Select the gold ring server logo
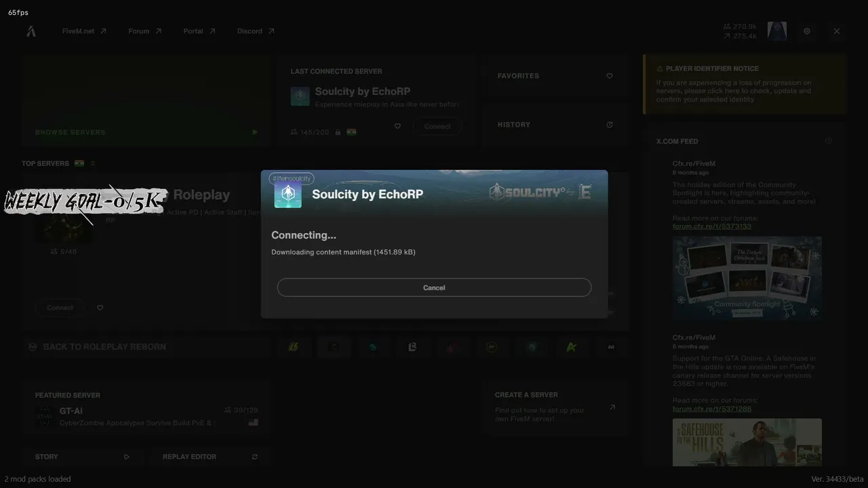Viewport: 868px width, 488px height. [492, 347]
